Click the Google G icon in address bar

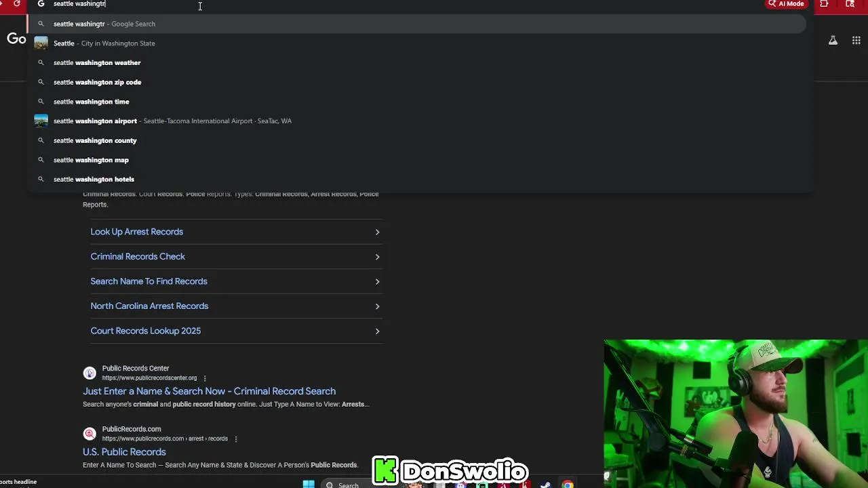41,4
